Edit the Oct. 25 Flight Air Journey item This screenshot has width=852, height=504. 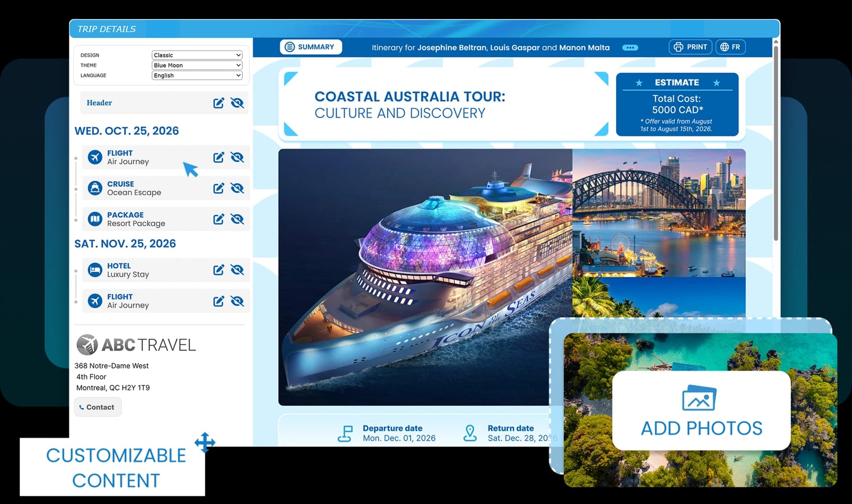coord(218,157)
